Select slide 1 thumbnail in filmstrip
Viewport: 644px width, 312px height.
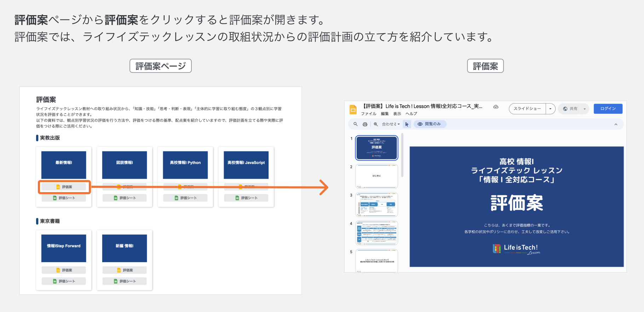coord(376,148)
